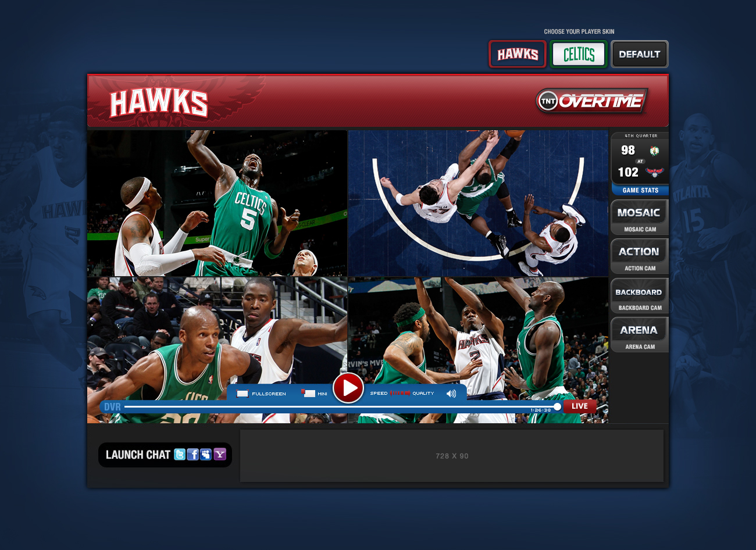The image size is (756, 550).
Task: Click the Hawks logo in the header
Action: pos(159,103)
